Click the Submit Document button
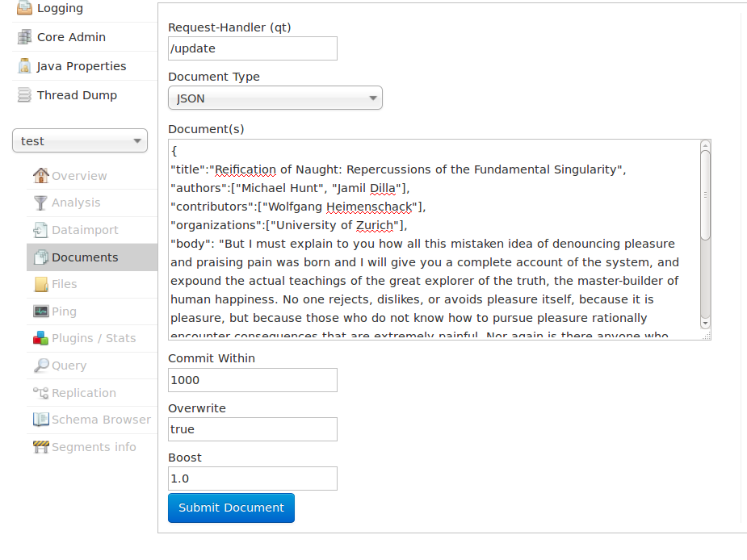 (231, 508)
